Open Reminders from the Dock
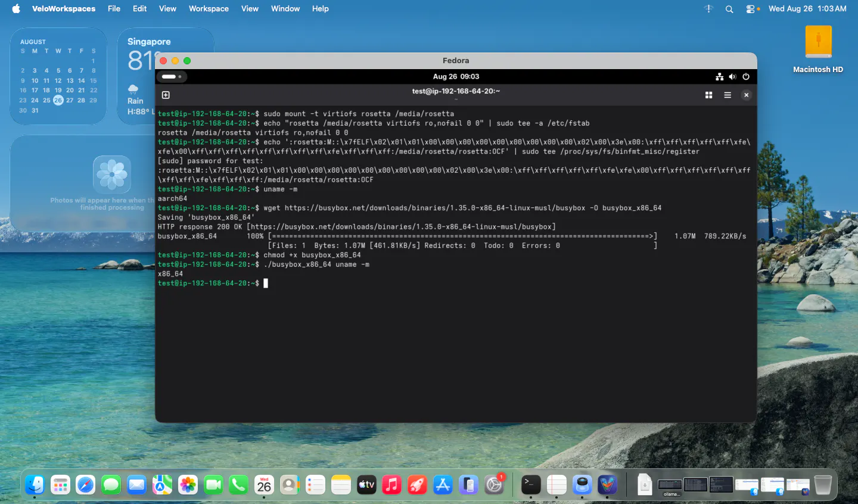Image resolution: width=858 pixels, height=504 pixels. click(315, 485)
